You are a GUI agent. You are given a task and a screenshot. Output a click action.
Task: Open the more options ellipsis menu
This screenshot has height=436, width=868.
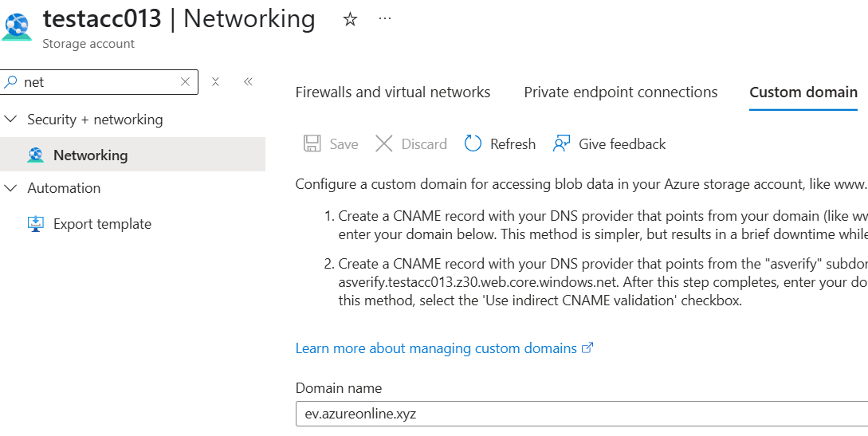coord(385,18)
